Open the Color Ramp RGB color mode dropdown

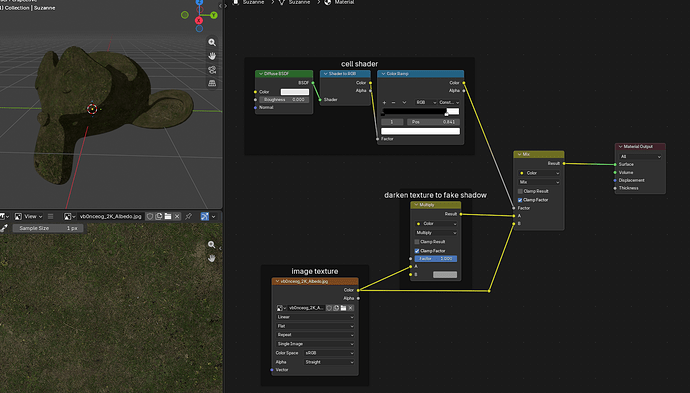[x=426, y=102]
